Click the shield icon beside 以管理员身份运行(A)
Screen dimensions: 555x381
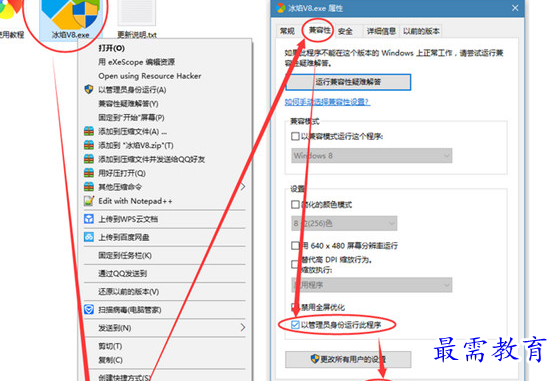(89, 90)
